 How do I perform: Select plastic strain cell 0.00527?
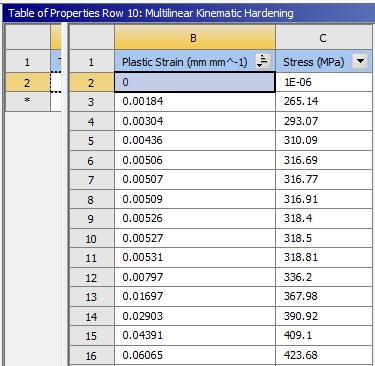click(195, 238)
